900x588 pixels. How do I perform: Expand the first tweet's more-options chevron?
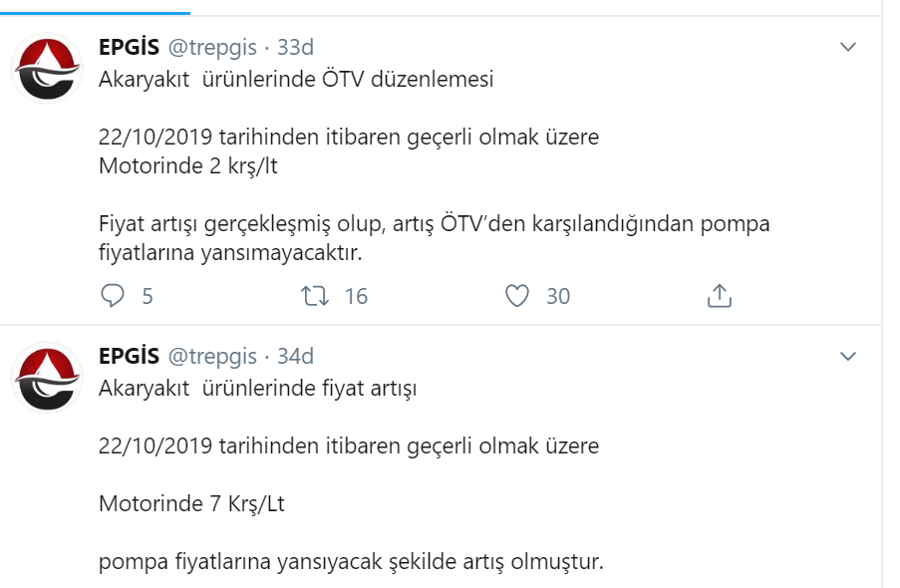pos(848,47)
